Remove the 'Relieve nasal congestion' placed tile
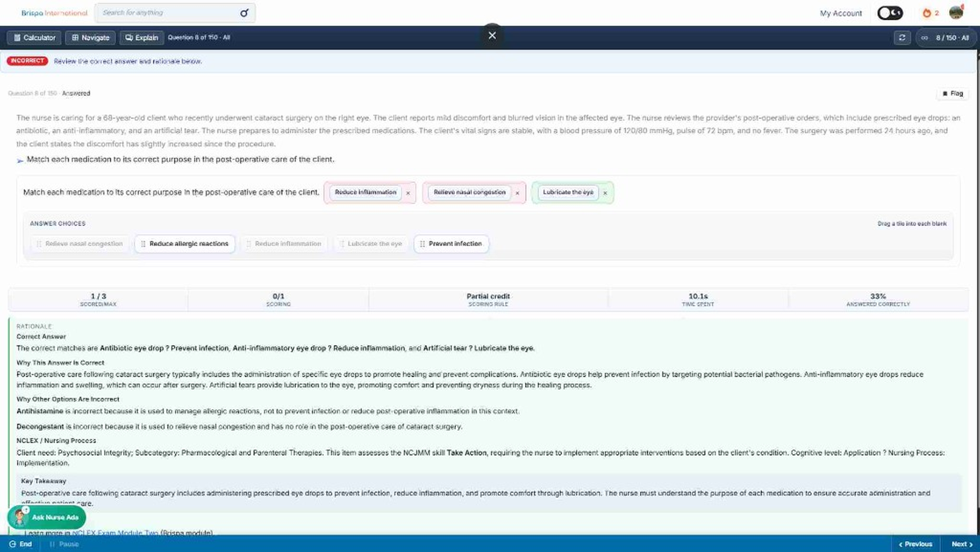Viewport: 980px width, 552px height. (517, 193)
